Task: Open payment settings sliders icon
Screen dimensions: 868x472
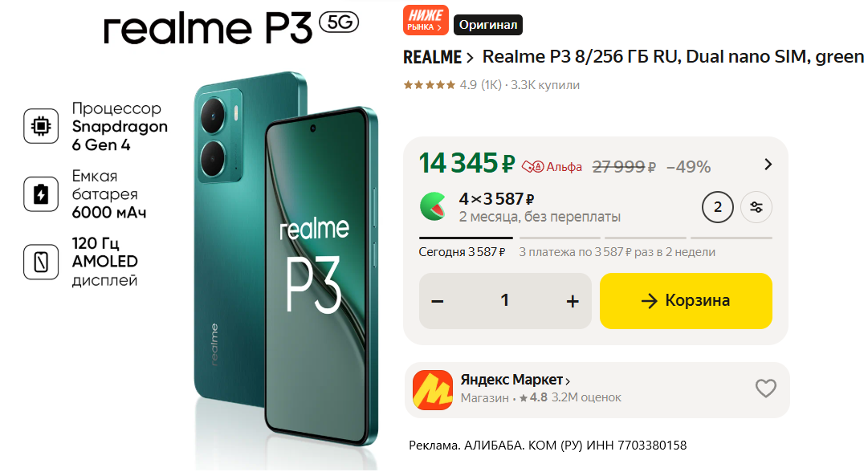Action: point(756,207)
